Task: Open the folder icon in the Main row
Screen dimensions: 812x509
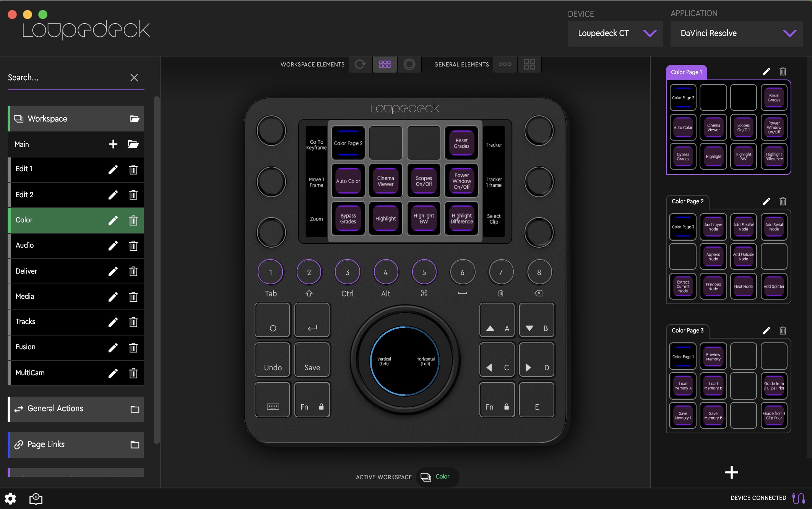Action: tap(133, 144)
